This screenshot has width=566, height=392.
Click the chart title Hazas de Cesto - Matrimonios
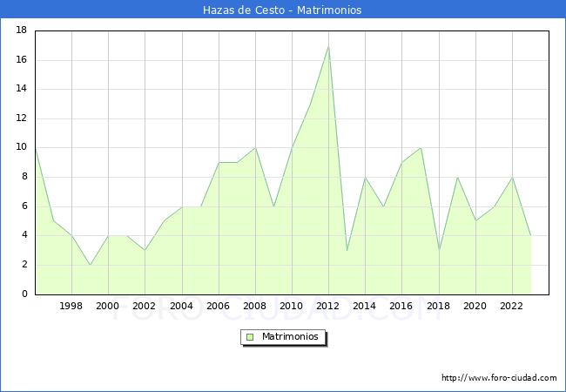tap(282, 10)
